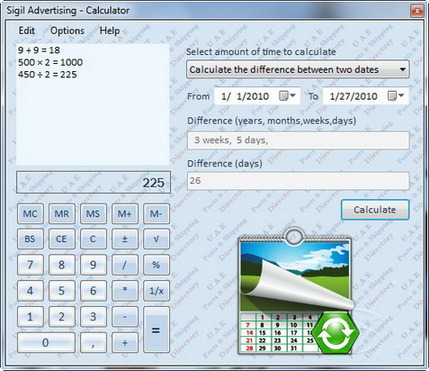Click the MS memory store key
The image size is (429, 371).
[x=93, y=214]
